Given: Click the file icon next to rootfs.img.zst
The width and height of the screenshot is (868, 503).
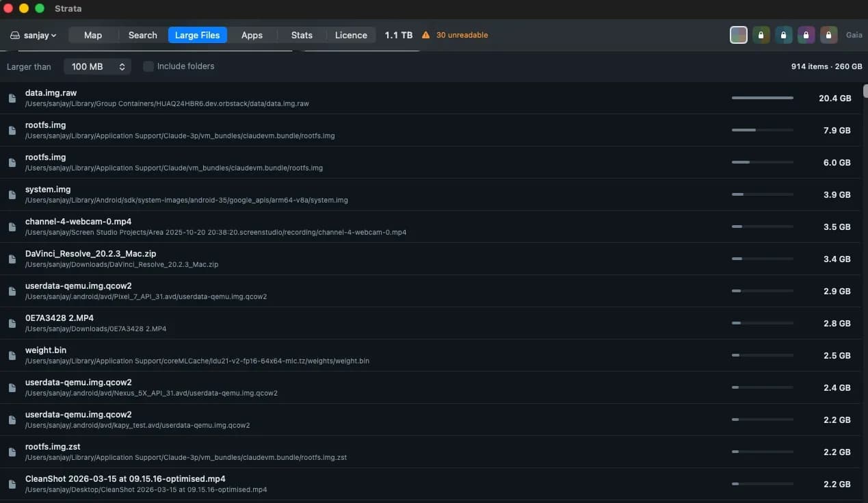Looking at the screenshot, I should (x=12, y=452).
